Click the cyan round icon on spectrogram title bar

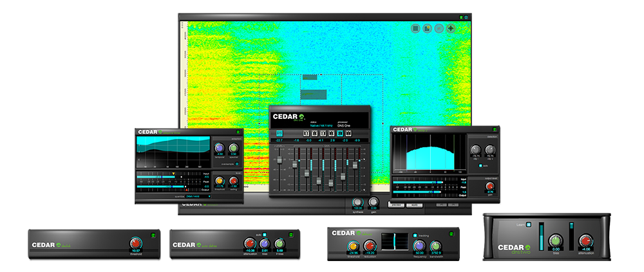[x=466, y=17]
